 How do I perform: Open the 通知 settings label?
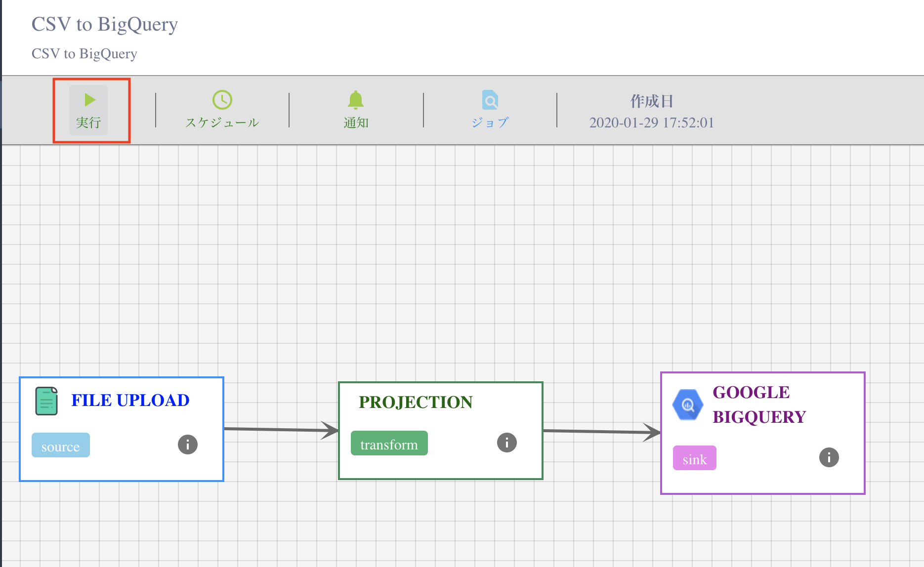[x=356, y=122]
